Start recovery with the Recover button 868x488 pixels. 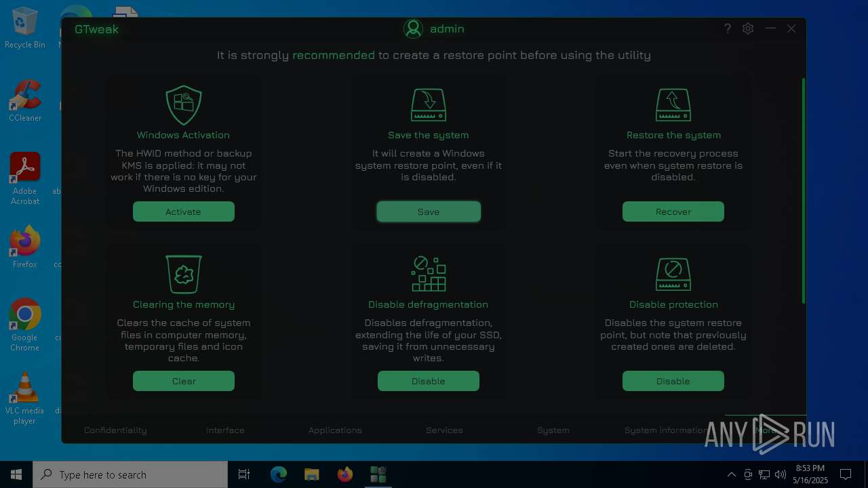click(673, 211)
